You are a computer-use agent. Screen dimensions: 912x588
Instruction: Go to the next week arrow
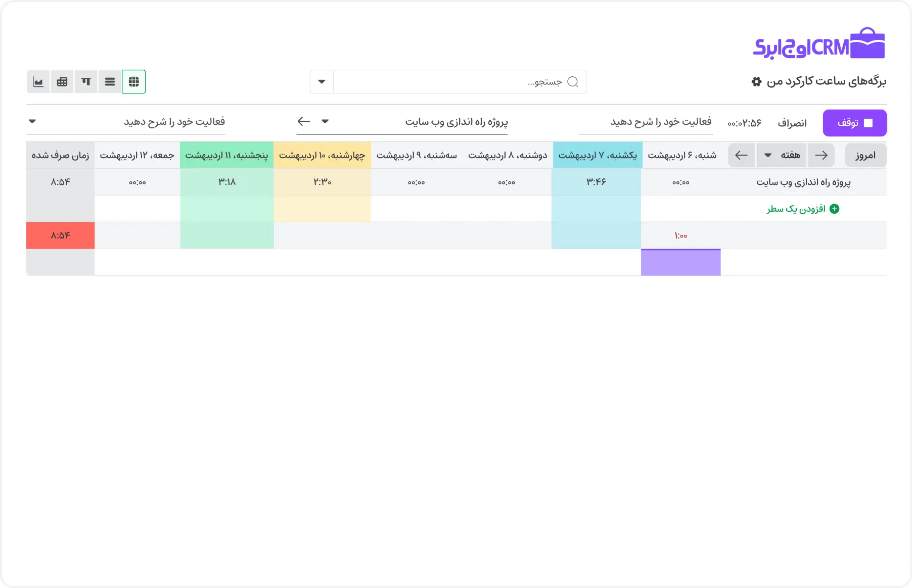point(741,155)
